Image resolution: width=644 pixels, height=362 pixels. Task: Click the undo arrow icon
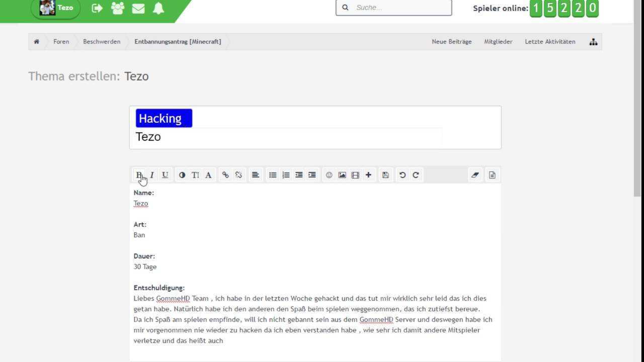(403, 175)
